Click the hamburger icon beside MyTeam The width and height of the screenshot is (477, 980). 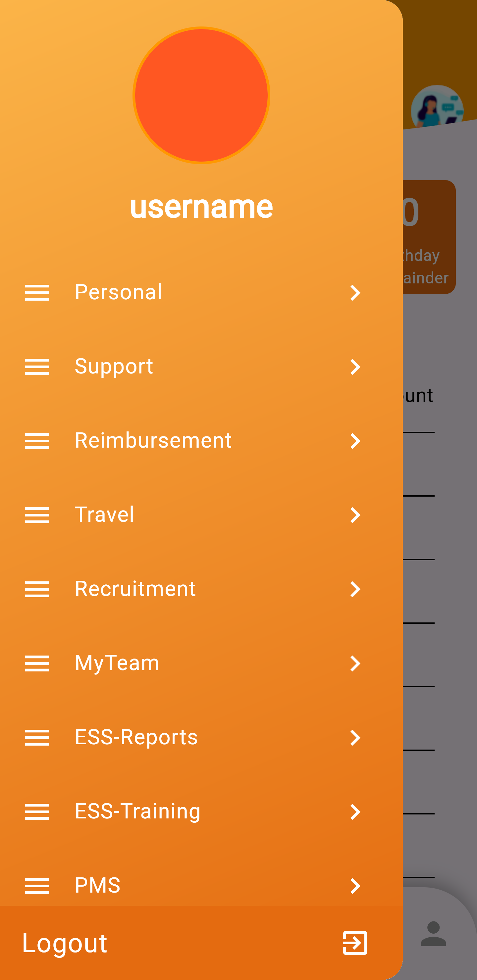click(37, 663)
